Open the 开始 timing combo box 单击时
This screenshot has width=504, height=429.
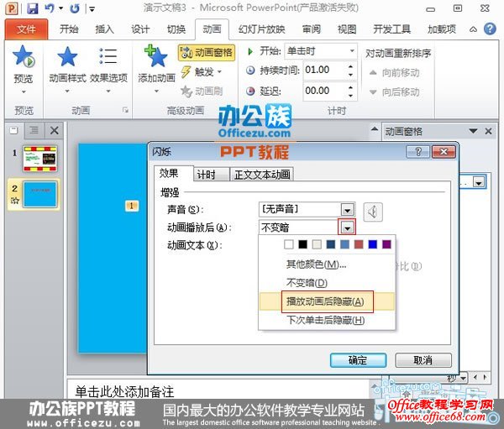tap(321, 51)
